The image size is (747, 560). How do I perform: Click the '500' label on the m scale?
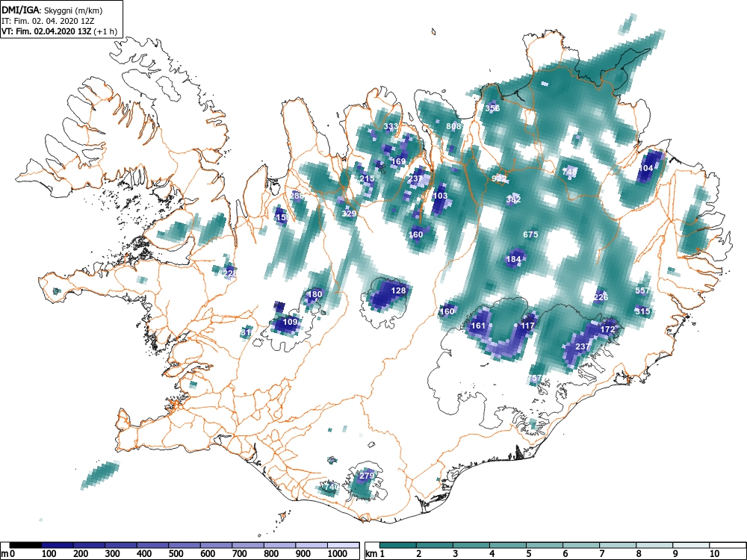[176, 554]
